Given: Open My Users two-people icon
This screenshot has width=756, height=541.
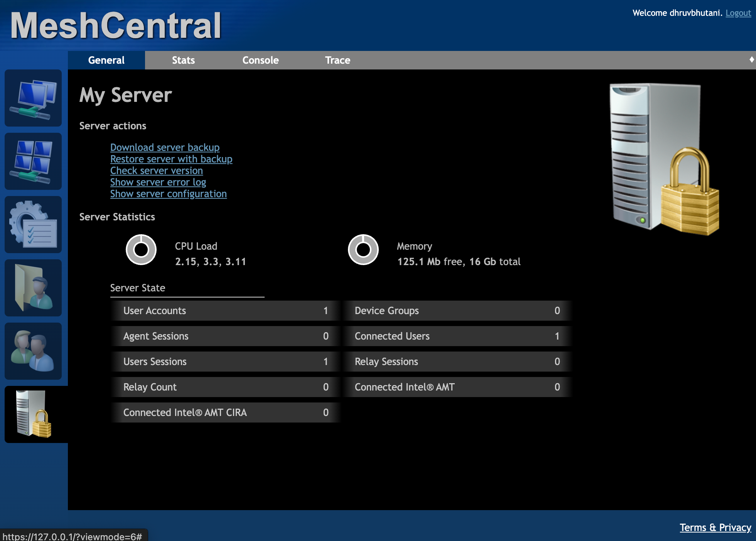Looking at the screenshot, I should tap(33, 351).
